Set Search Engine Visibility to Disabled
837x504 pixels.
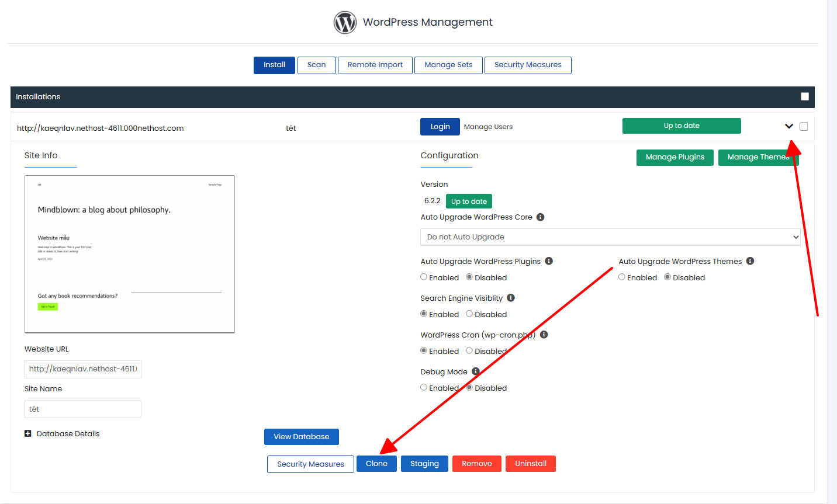[x=469, y=314]
